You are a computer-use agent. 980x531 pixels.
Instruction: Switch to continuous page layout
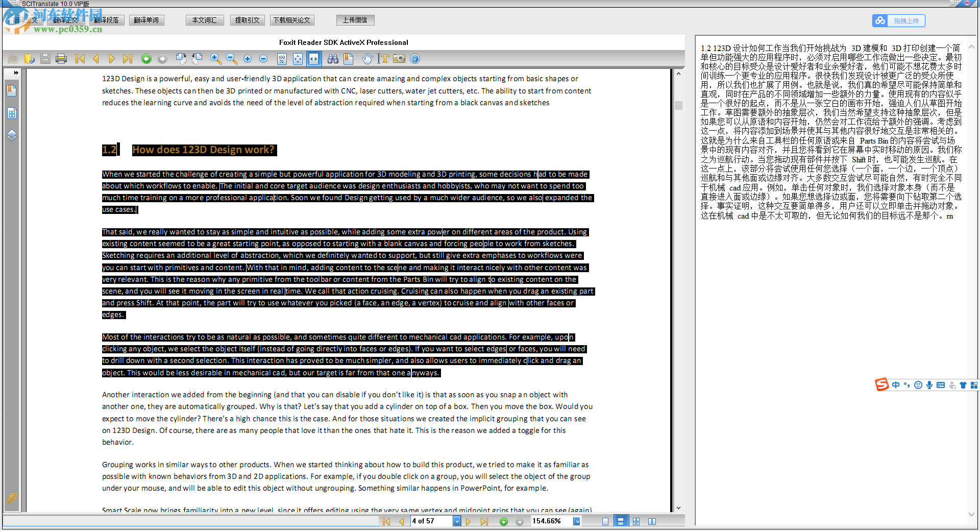click(621, 521)
